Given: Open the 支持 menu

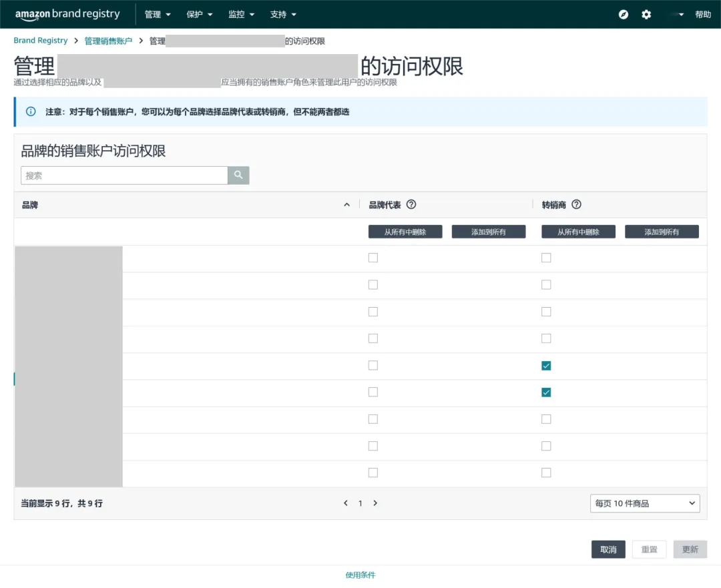Looking at the screenshot, I should 283,15.
